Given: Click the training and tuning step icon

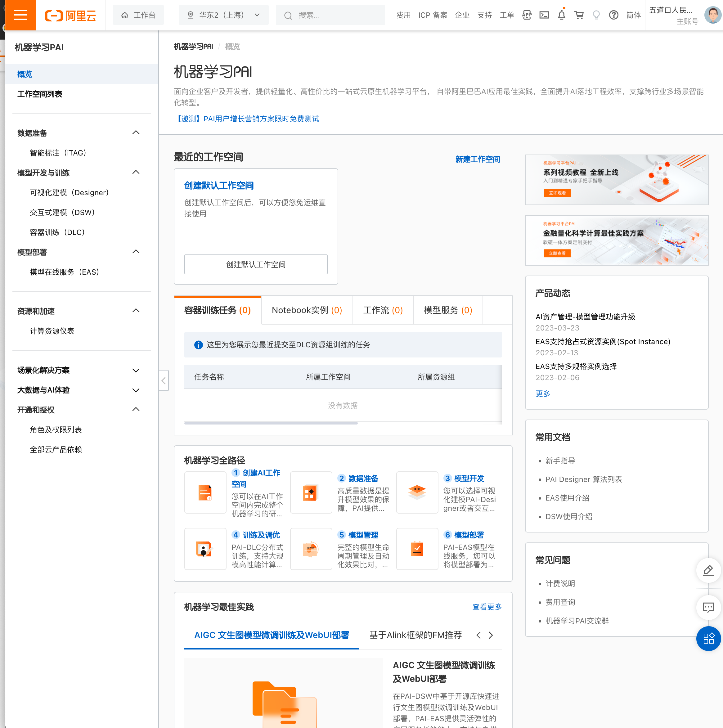Looking at the screenshot, I should point(205,549).
